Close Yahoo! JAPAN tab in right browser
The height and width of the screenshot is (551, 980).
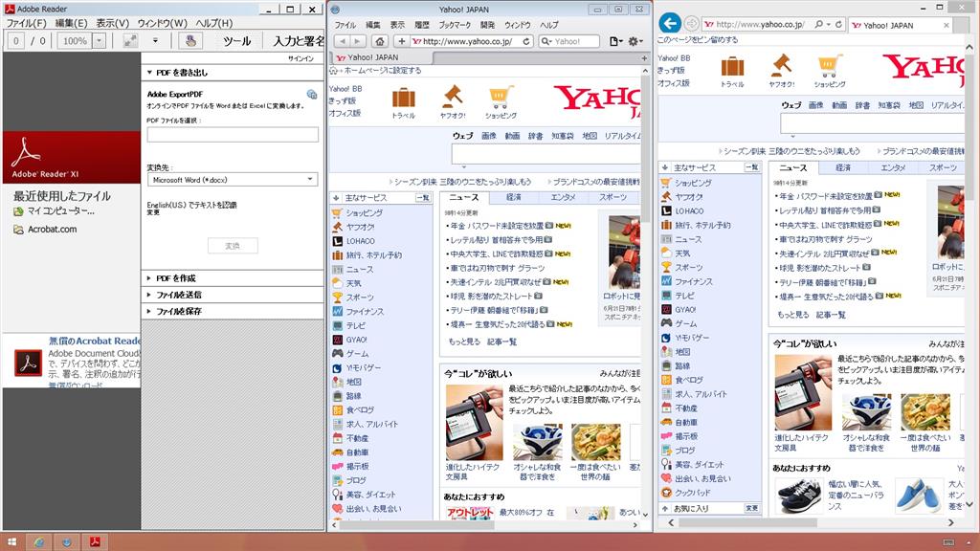[947, 25]
